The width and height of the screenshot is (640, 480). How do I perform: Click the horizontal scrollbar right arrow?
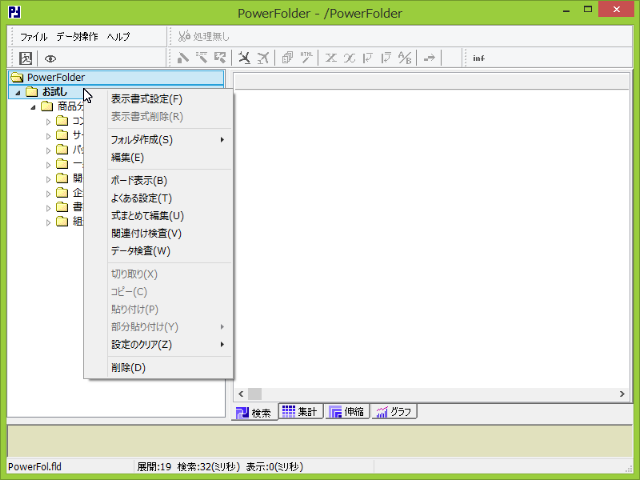[622, 394]
